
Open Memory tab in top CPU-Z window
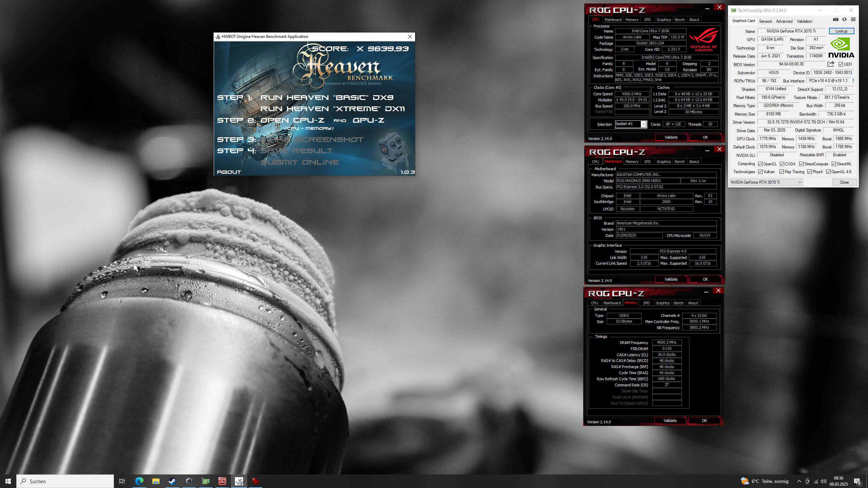[x=632, y=20]
